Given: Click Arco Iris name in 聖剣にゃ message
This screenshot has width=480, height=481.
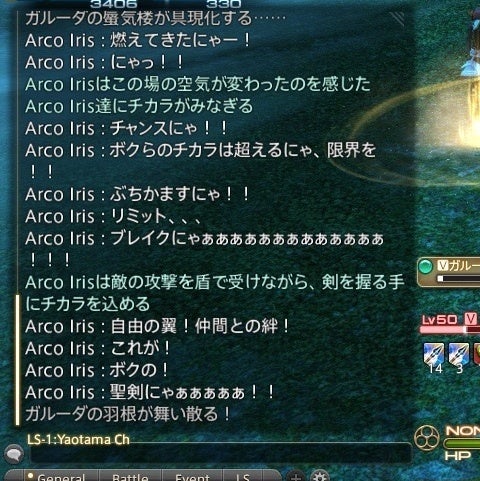Looking at the screenshot, I should click(60, 392).
